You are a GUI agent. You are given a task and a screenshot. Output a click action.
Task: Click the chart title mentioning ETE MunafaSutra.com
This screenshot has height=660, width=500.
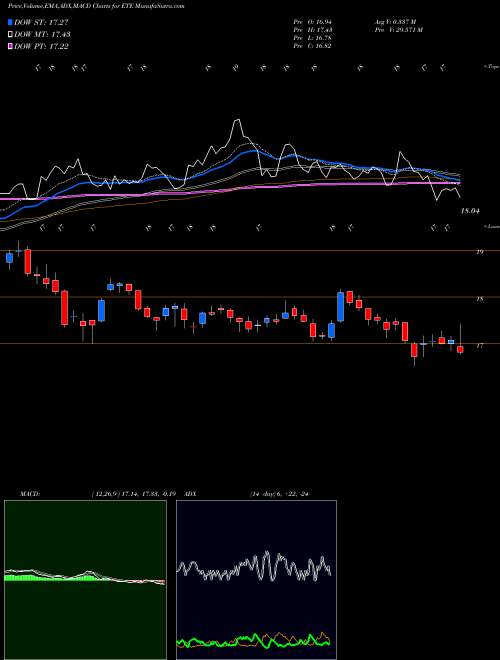(x=96, y=6)
